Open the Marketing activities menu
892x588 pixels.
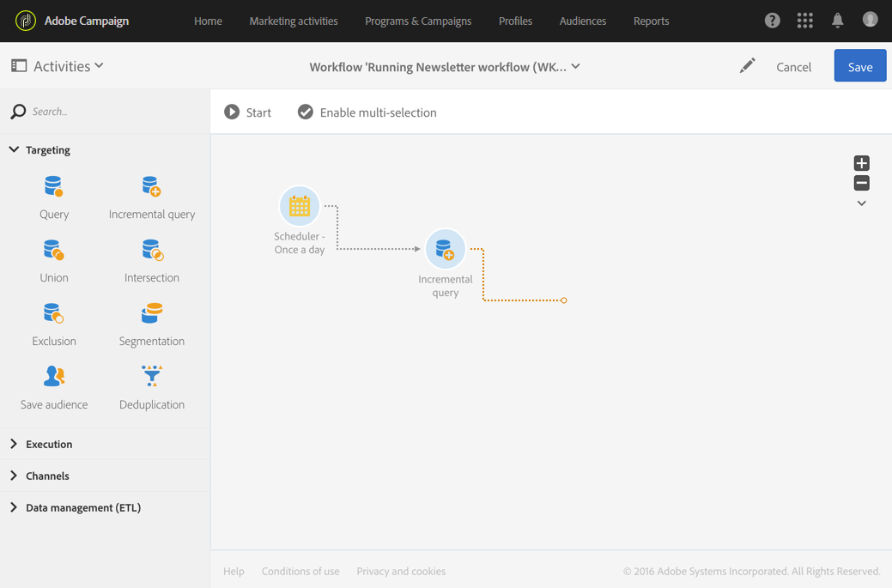(x=294, y=21)
